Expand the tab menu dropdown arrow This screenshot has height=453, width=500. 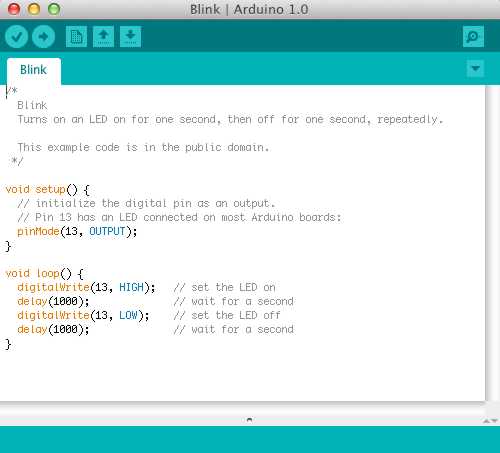(475, 69)
